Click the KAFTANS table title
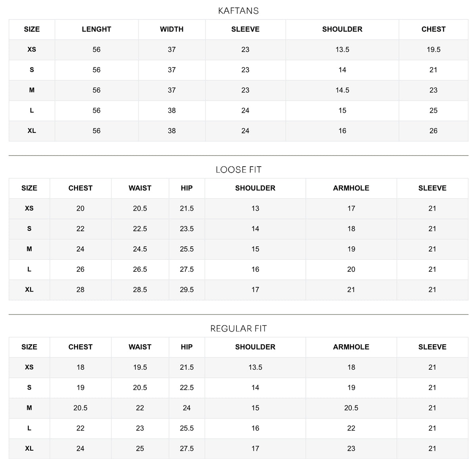This screenshot has height=459, width=476. 238,11
